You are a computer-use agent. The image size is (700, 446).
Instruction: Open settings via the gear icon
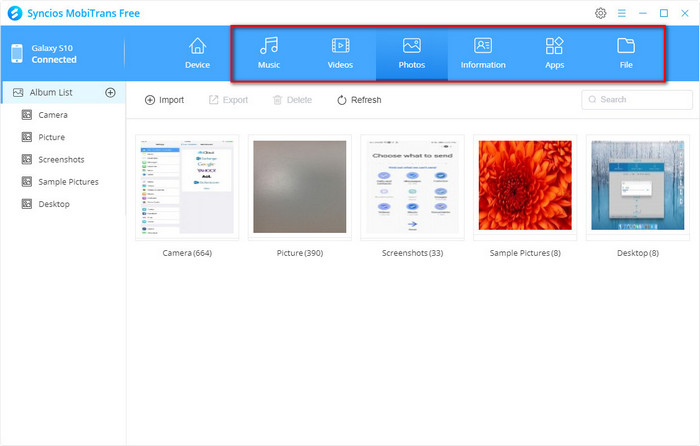click(x=600, y=13)
